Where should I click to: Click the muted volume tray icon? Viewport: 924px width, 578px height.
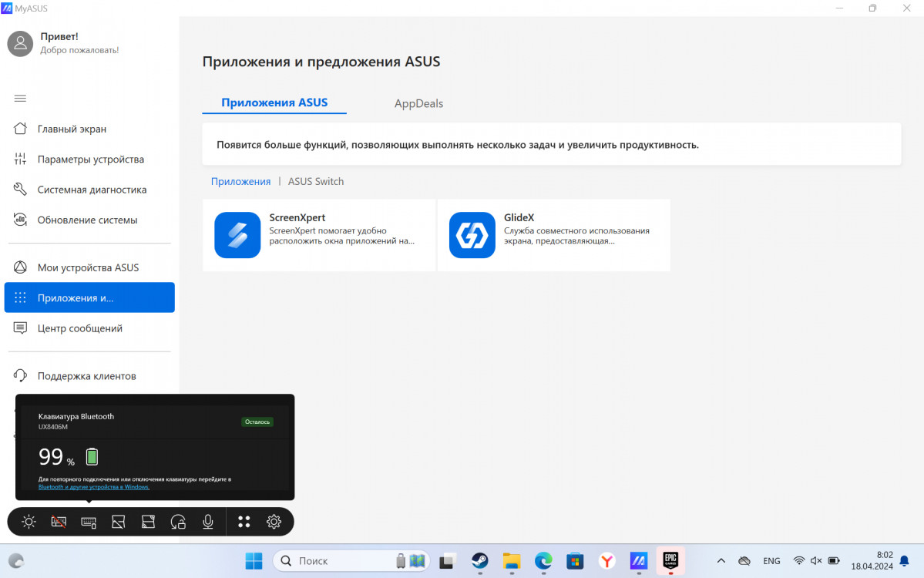(816, 561)
